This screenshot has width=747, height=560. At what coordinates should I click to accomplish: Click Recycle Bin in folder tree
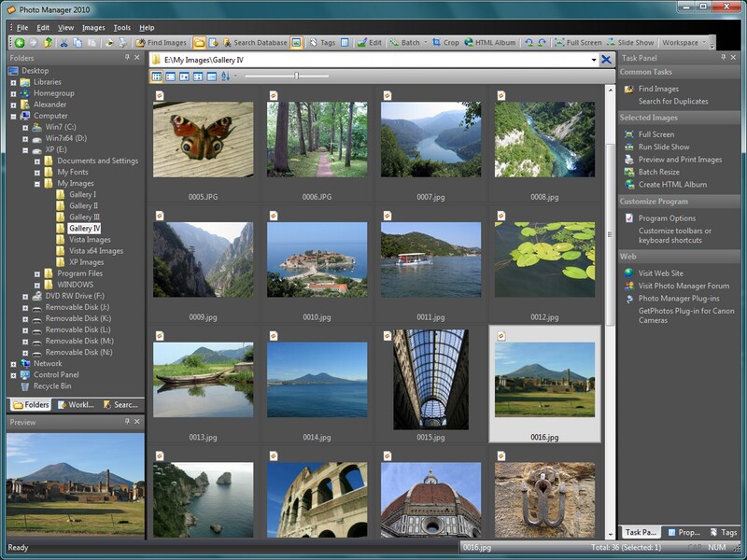52,386
